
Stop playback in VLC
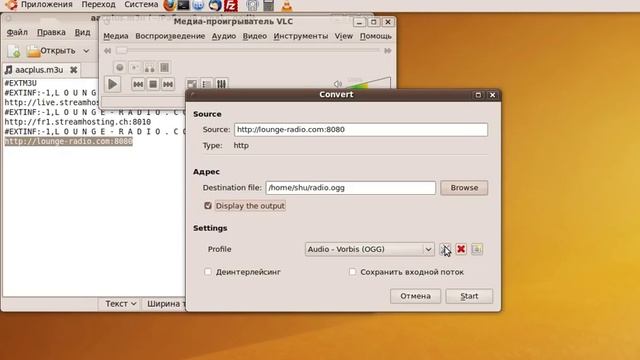[x=153, y=84]
